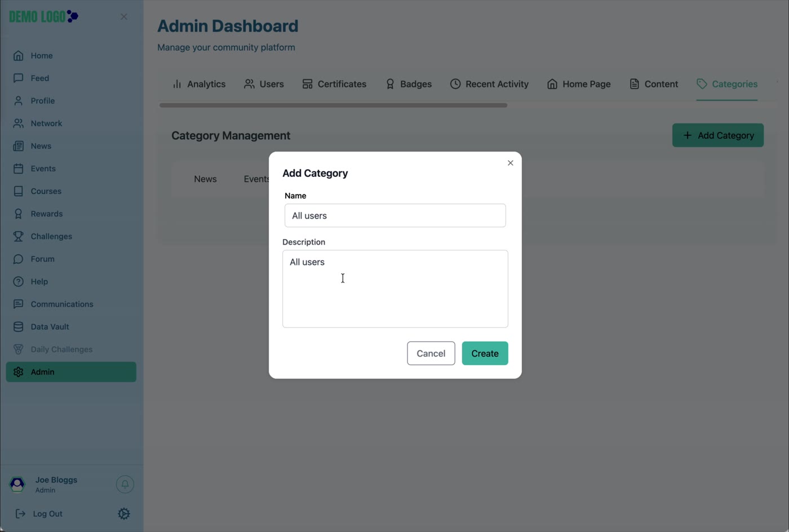Close the Add Category dialog
This screenshot has width=789, height=532.
click(511, 163)
